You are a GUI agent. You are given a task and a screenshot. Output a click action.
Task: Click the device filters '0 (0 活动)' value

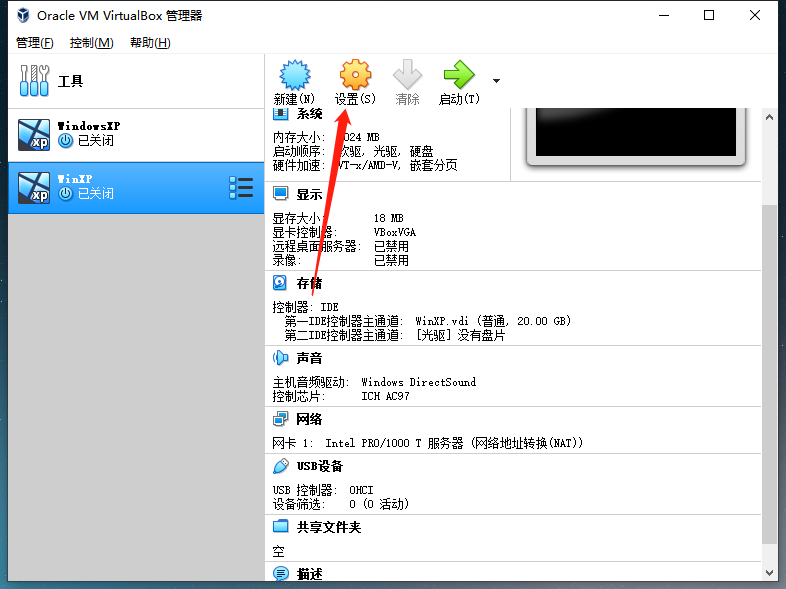coord(379,504)
